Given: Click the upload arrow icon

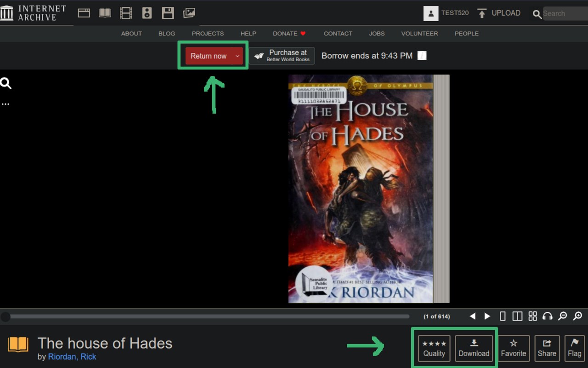Looking at the screenshot, I should pyautogui.click(x=482, y=13).
